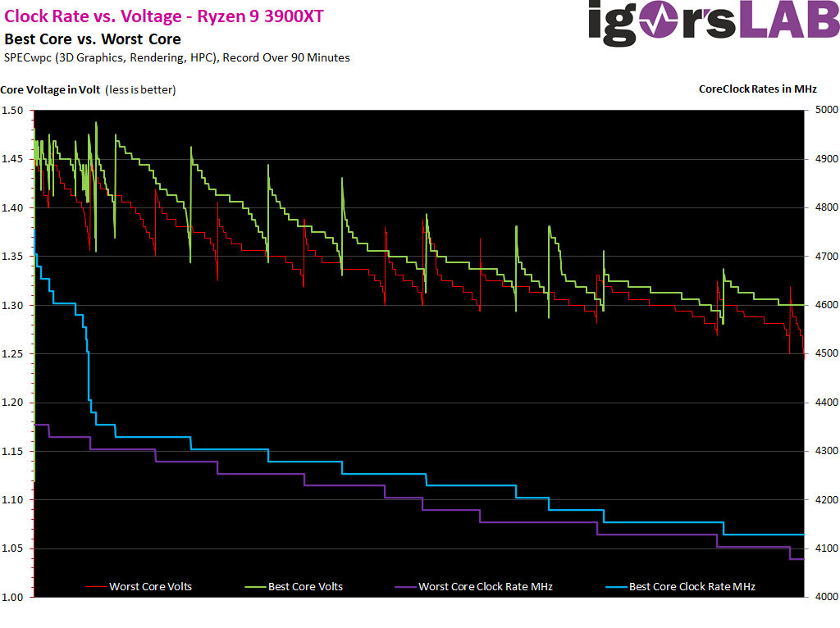The height and width of the screenshot is (628, 840).
Task: Click the 1.05 voltage axis label
Action: [x=12, y=548]
